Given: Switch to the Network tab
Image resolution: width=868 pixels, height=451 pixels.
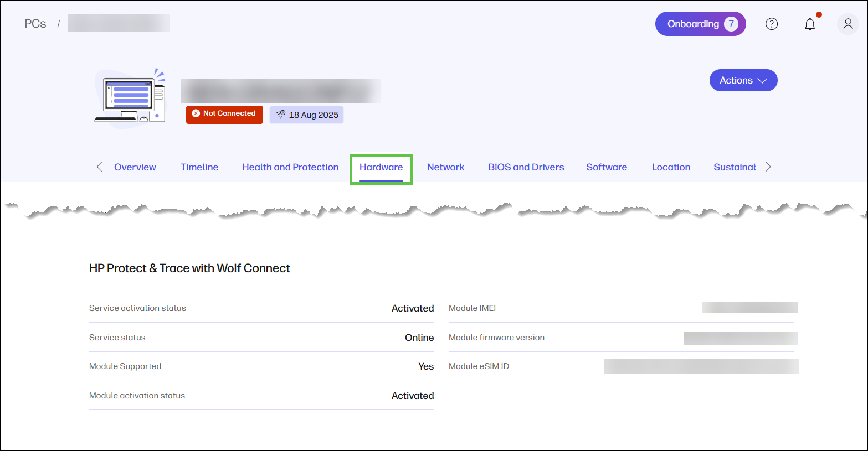Looking at the screenshot, I should pos(445,167).
